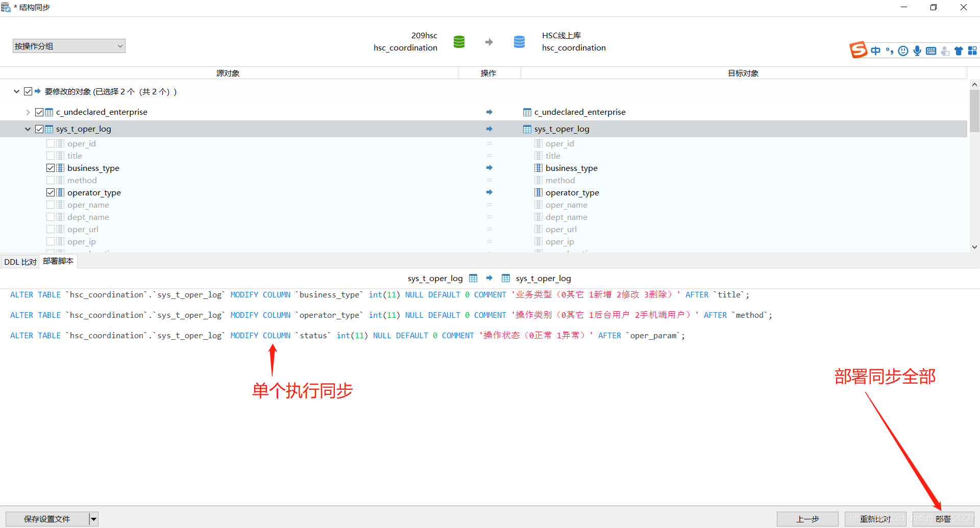Open Sogou emoji smiley icon
Screen dimensions: 980x528
click(x=903, y=51)
